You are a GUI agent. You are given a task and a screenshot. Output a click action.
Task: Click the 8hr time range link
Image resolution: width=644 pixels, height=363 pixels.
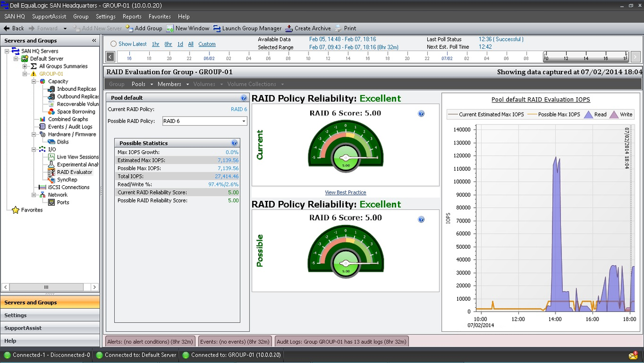pos(169,44)
